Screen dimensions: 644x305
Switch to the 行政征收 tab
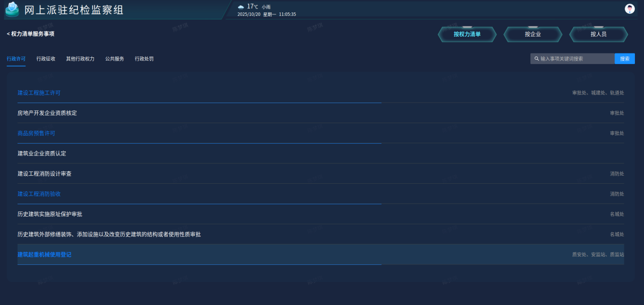coord(46,59)
